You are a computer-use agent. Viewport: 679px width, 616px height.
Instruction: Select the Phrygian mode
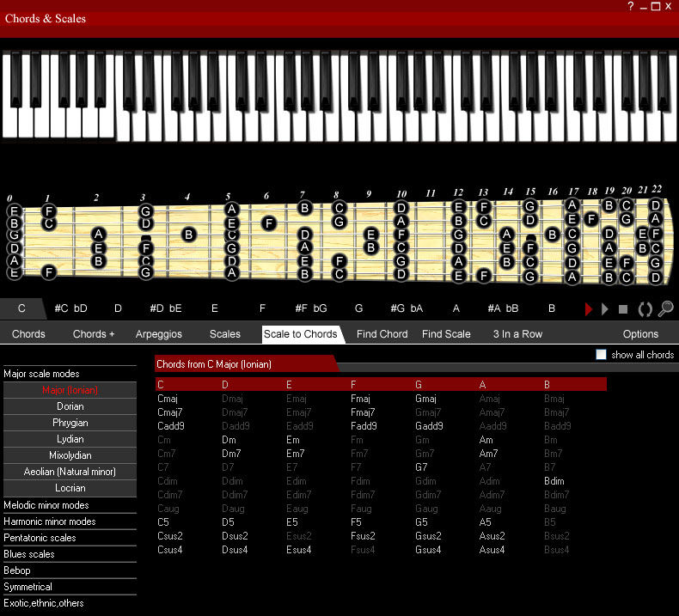pyautogui.click(x=70, y=423)
